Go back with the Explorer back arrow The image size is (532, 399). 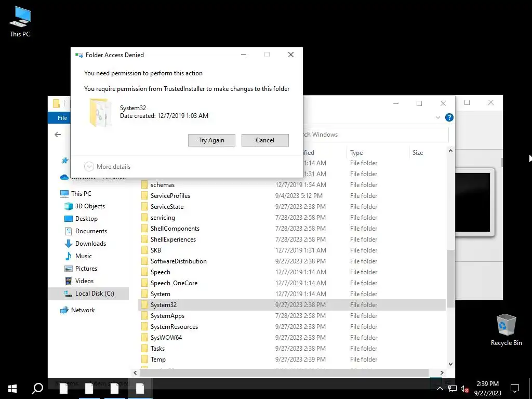coord(58,135)
